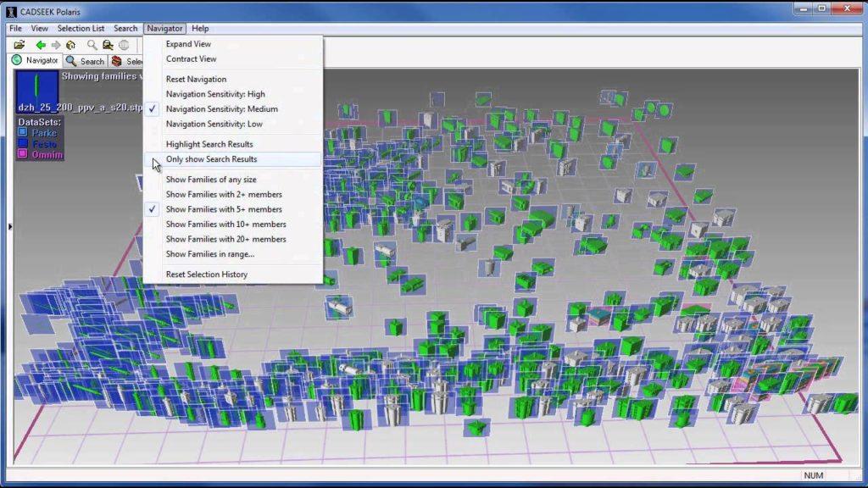Close the CADSEEK Polaris window
The width and height of the screenshot is (868, 488).
click(847, 8)
